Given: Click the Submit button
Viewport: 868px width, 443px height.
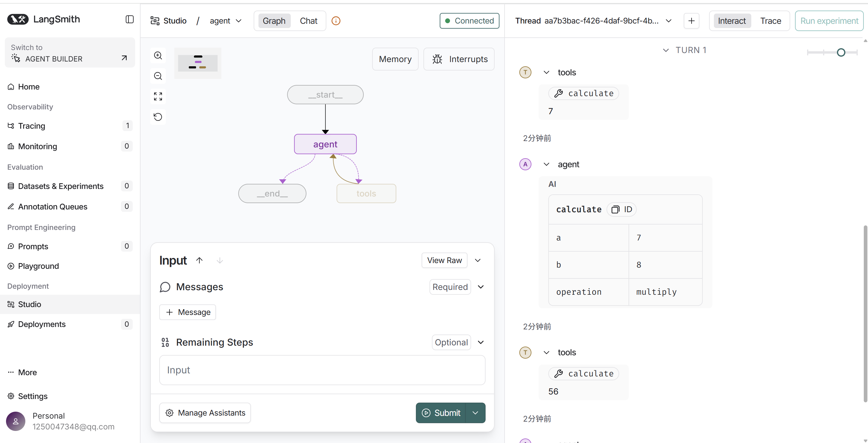Looking at the screenshot, I should click(441, 413).
